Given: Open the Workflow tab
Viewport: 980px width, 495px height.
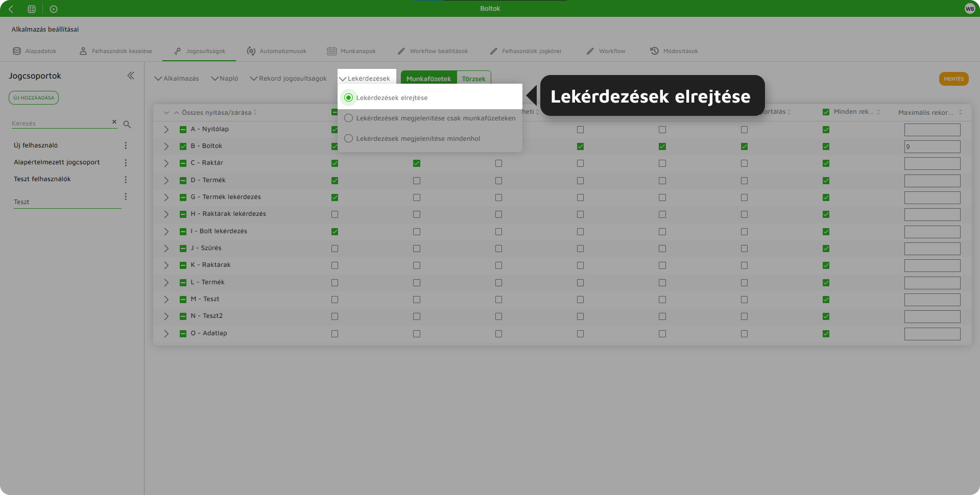Looking at the screenshot, I should point(606,51).
